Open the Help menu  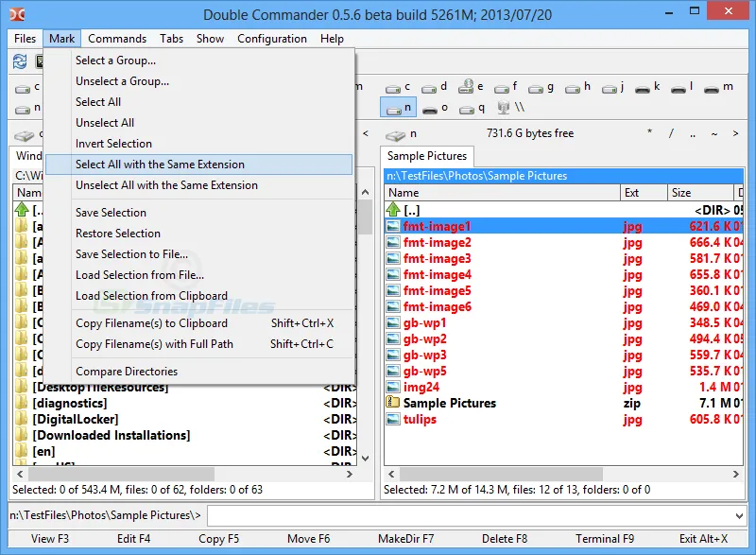[333, 39]
